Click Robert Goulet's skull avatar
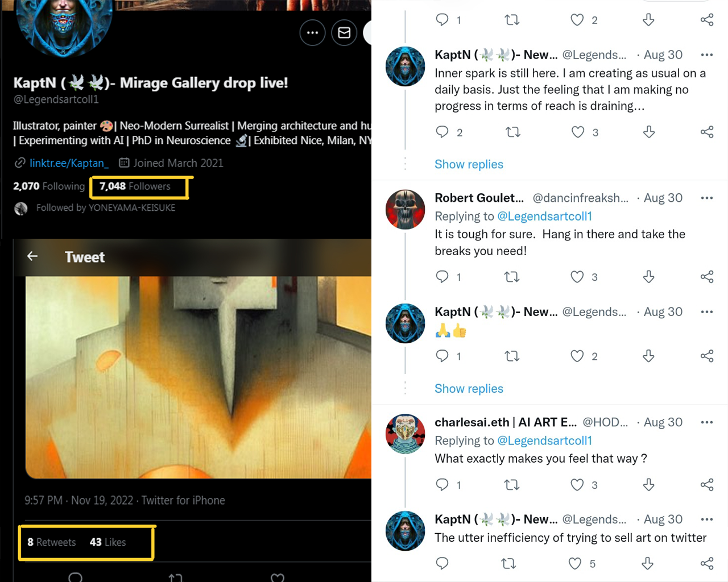The width and height of the screenshot is (728, 582). pyautogui.click(x=405, y=209)
